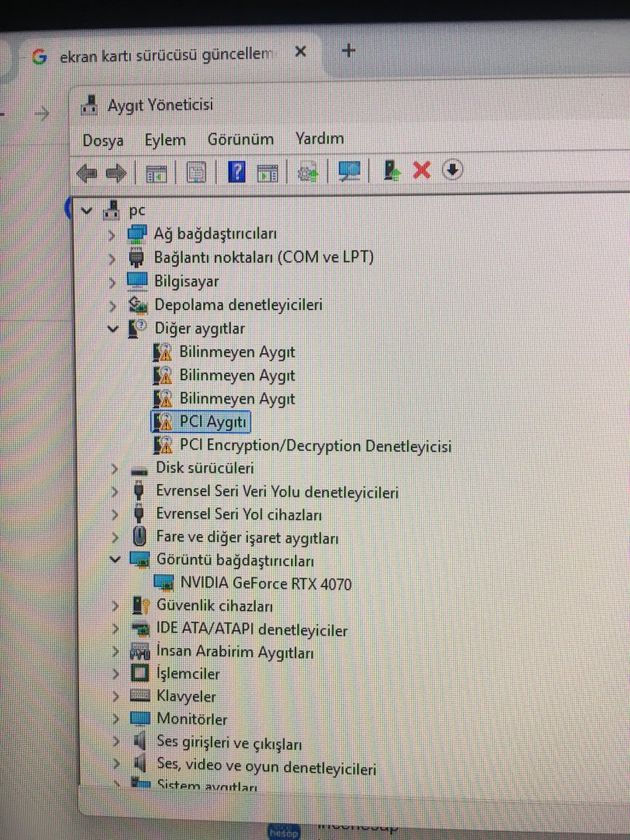This screenshot has height=840, width=630.
Task: Expand the Bilgisayar category
Action: [112, 282]
